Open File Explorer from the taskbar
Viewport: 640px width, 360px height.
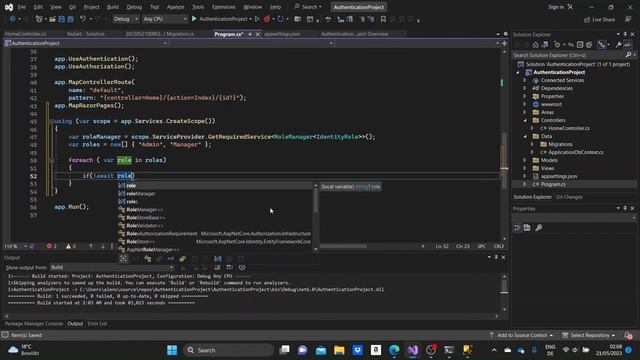click(x=339, y=350)
